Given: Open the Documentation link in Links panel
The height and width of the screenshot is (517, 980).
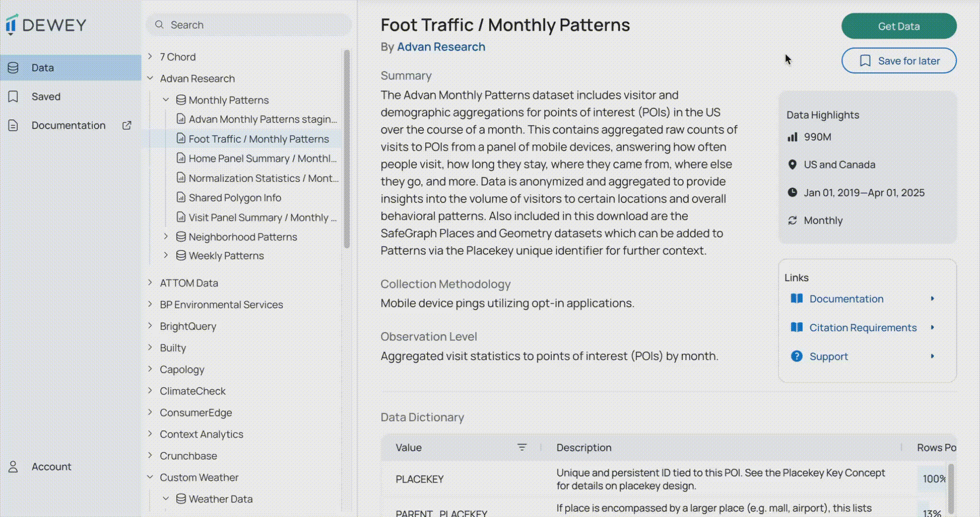Looking at the screenshot, I should tap(846, 299).
